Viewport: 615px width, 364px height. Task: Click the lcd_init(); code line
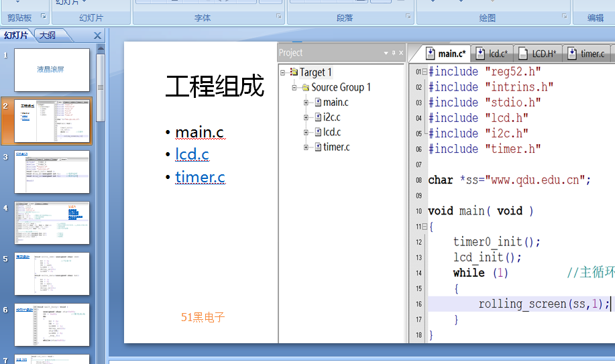click(x=488, y=257)
